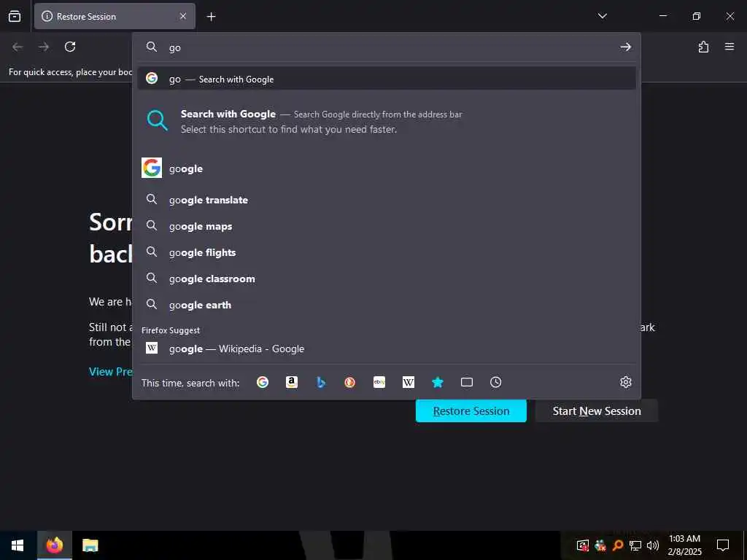Go back one page arrow

(18, 47)
